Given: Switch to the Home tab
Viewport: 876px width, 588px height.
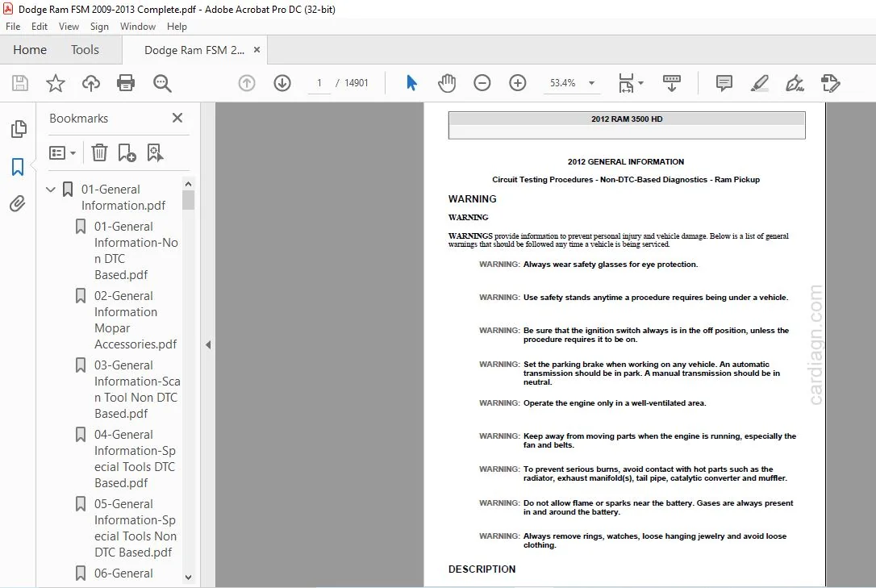Looking at the screenshot, I should (x=30, y=50).
